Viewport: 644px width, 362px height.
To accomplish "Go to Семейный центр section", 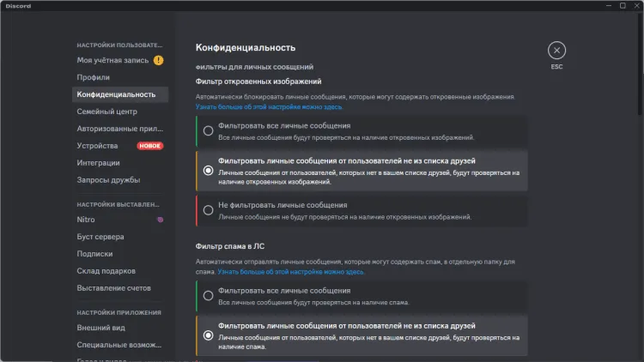I will click(x=106, y=112).
